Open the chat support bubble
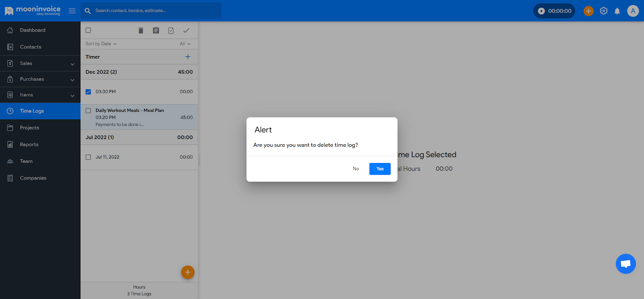The image size is (644, 299). click(x=625, y=264)
